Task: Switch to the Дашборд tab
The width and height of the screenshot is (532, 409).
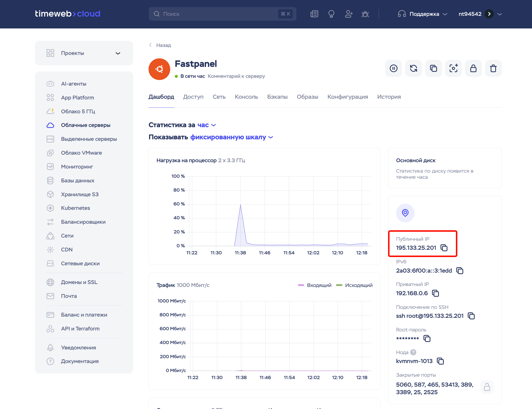Action: pos(161,97)
